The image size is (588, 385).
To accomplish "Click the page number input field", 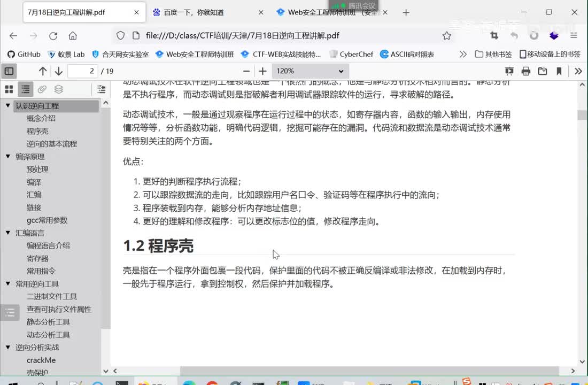I will click(82, 71).
